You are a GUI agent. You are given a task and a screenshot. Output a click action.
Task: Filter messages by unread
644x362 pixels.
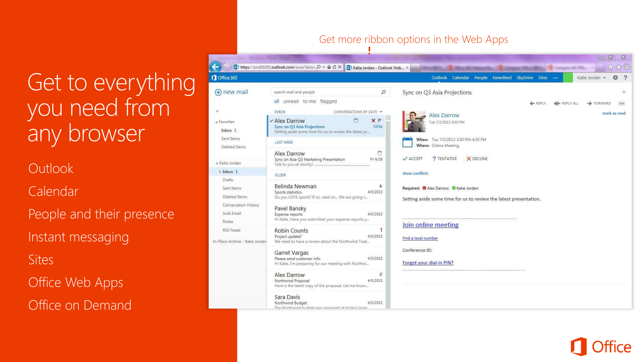tap(291, 101)
